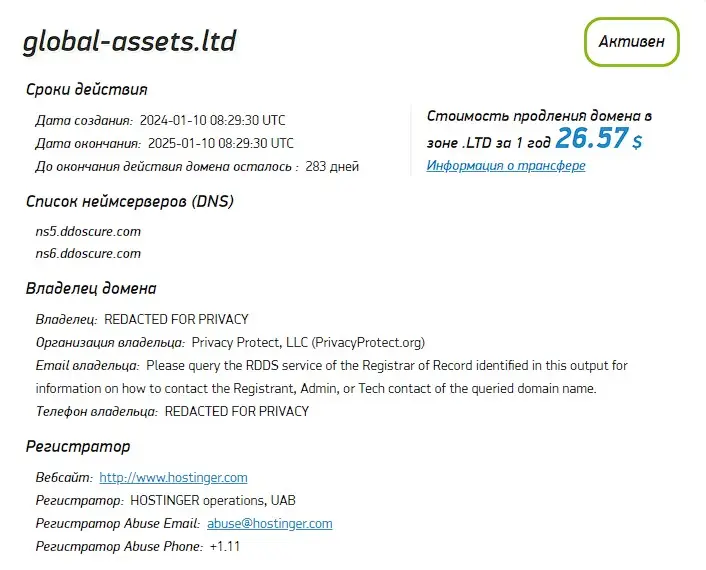Click the HOSTINGER operations, UAB registrar name
The height and width of the screenshot is (570, 706).
213,500
